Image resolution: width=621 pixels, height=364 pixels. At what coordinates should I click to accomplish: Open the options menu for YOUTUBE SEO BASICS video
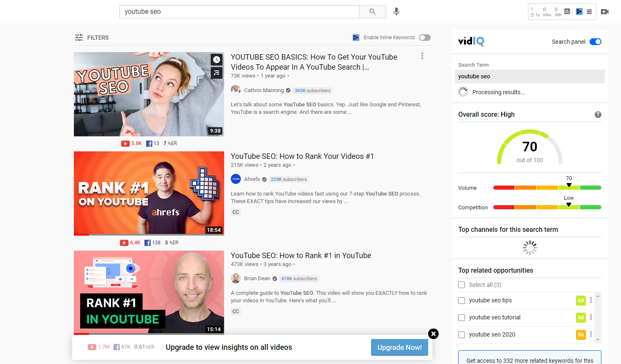422,56
